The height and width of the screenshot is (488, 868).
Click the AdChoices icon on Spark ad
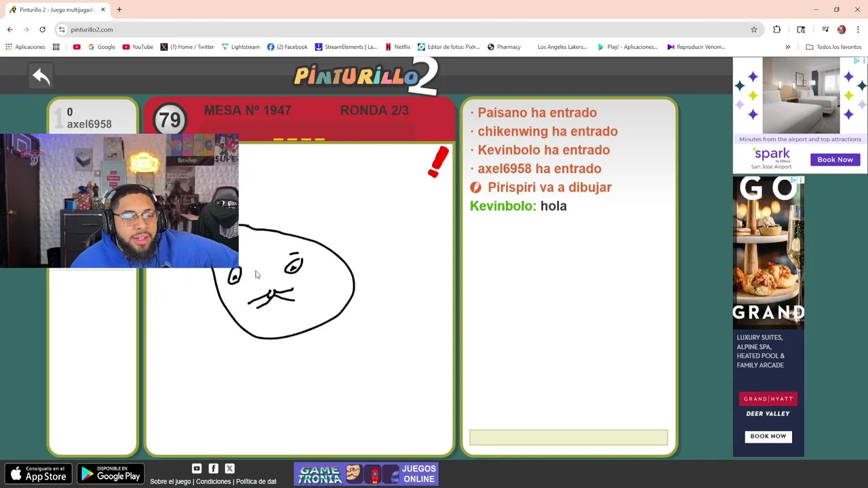click(858, 61)
